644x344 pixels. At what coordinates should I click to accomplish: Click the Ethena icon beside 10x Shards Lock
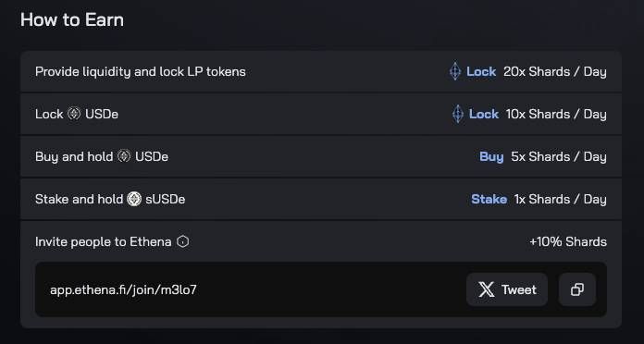[457, 114]
